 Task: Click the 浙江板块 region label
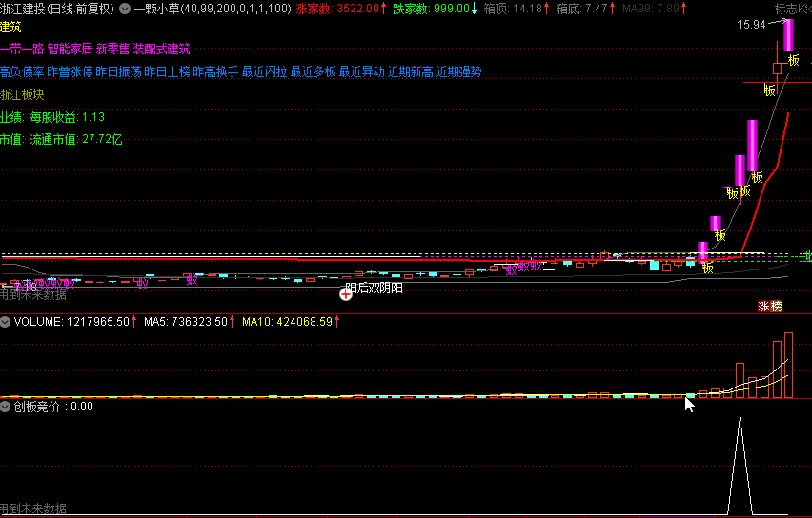click(22, 94)
